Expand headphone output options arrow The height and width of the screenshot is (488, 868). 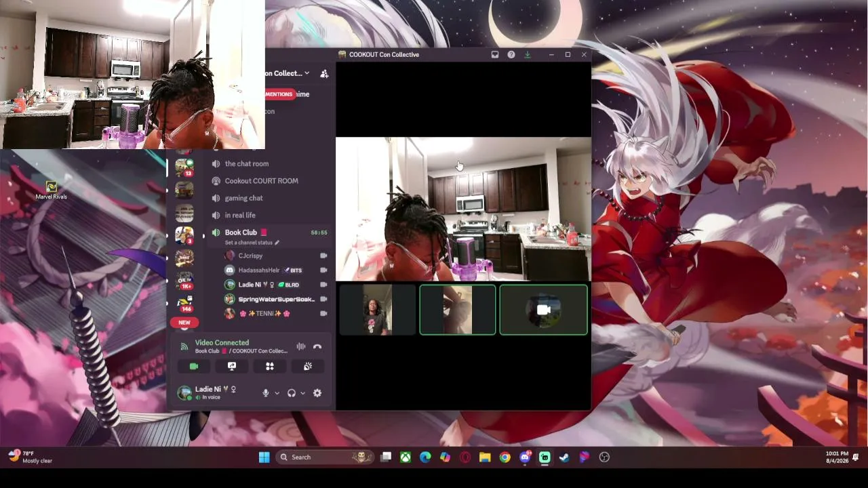pos(302,393)
